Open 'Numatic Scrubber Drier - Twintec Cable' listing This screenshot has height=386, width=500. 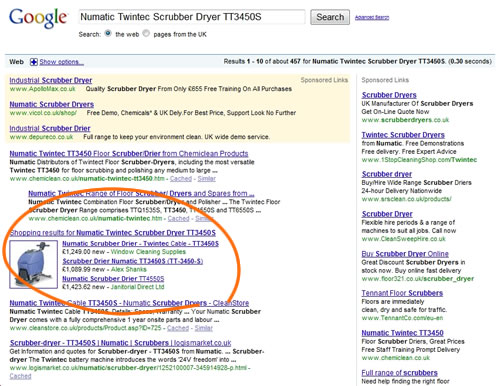[140, 244]
